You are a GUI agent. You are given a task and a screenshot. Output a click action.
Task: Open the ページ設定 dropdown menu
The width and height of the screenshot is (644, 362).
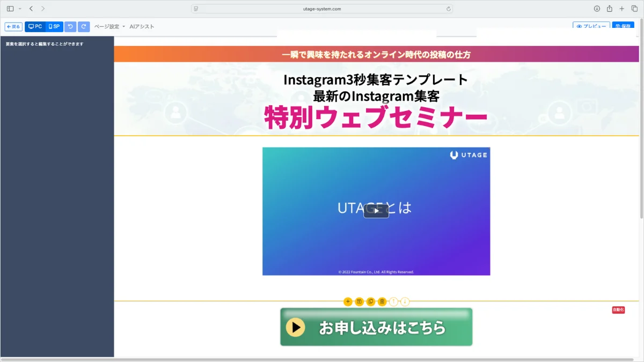tap(109, 27)
